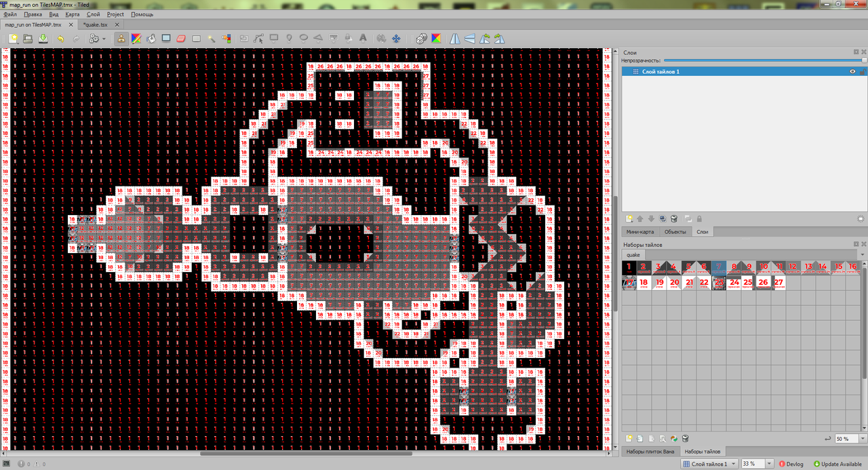Click the Redo arrow icon
This screenshot has width=868, height=470.
pos(76,39)
